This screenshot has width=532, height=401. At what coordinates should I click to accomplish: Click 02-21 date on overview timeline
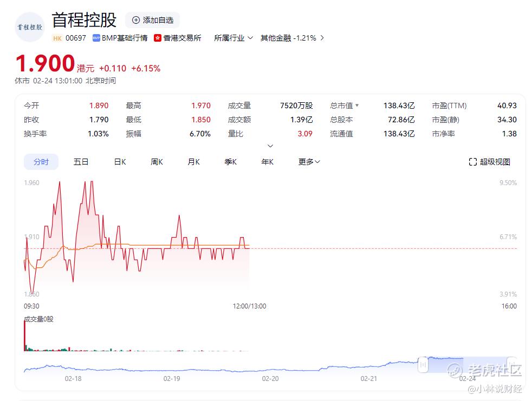point(369,379)
